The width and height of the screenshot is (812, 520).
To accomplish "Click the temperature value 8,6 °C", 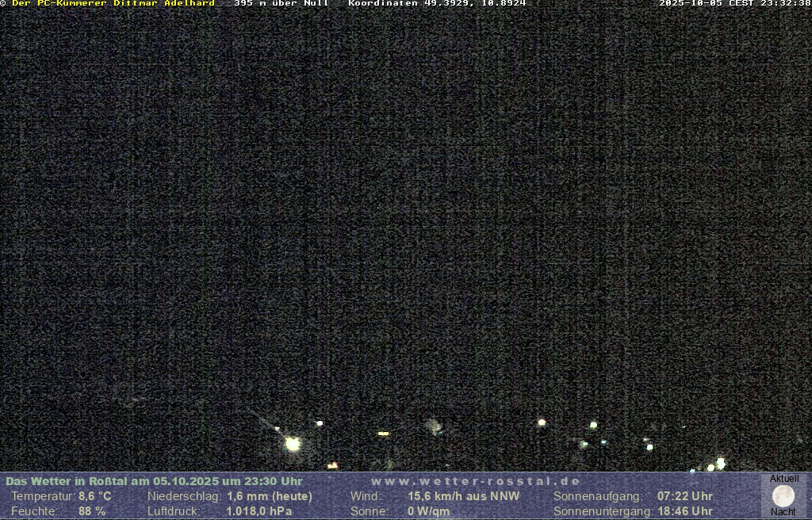I will [x=94, y=496].
